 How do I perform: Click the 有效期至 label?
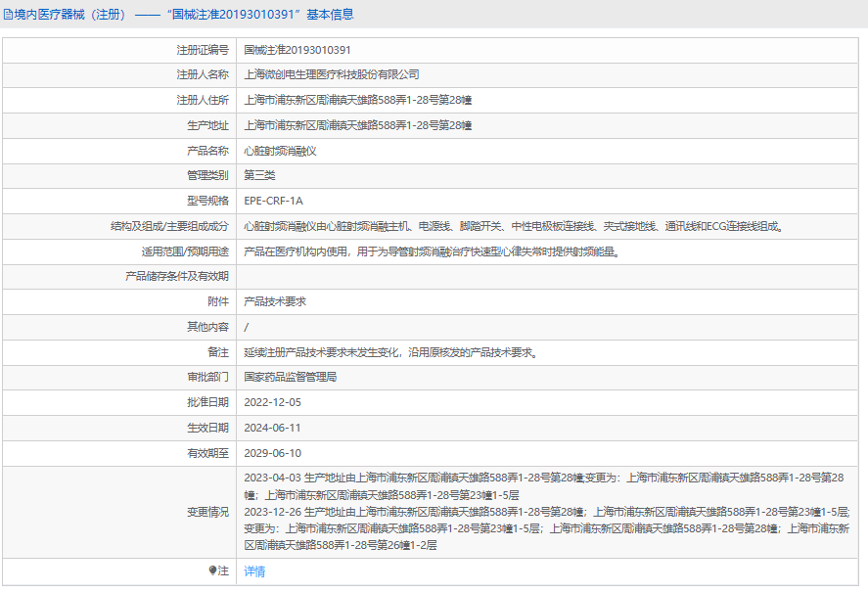point(207,453)
